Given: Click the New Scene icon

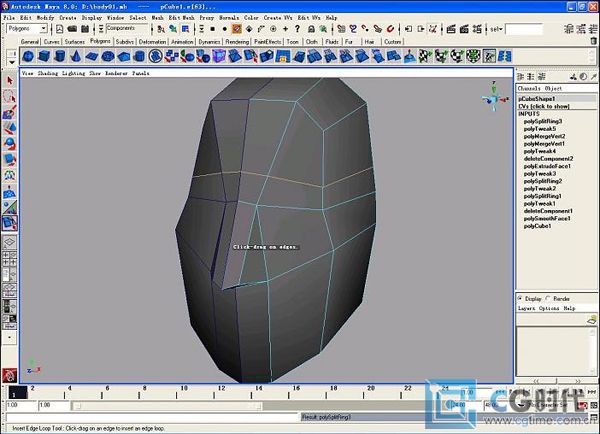Looking at the screenshot, I should 59,29.
